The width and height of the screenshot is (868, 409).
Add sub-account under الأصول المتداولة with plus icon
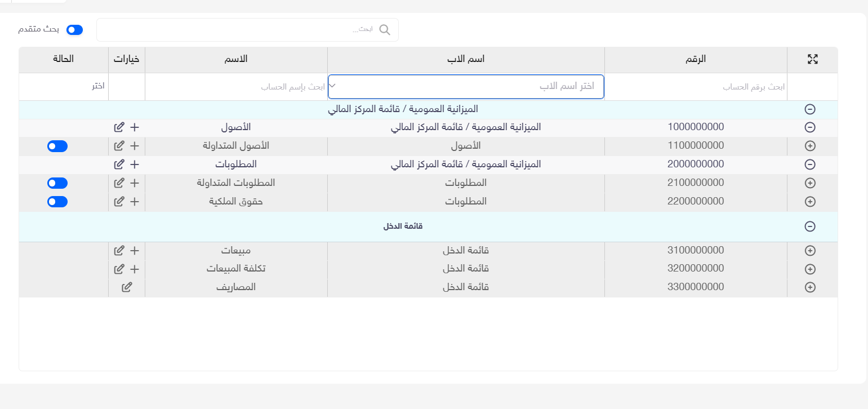[135, 146]
